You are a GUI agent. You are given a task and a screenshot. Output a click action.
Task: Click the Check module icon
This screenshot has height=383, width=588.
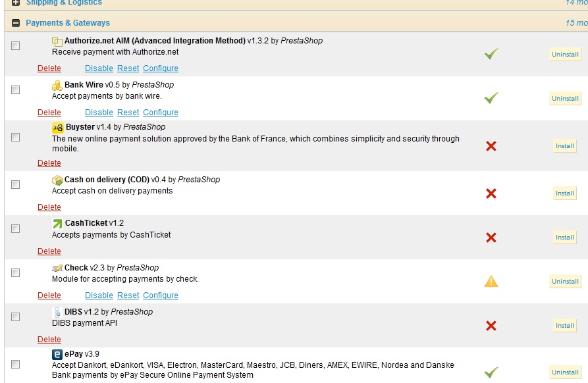pos(57,268)
